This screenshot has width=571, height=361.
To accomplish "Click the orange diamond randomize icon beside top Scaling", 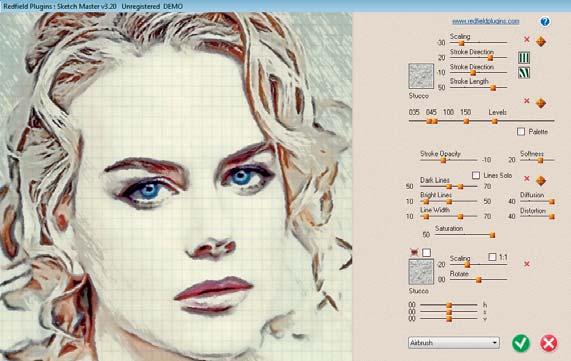I will [x=541, y=42].
